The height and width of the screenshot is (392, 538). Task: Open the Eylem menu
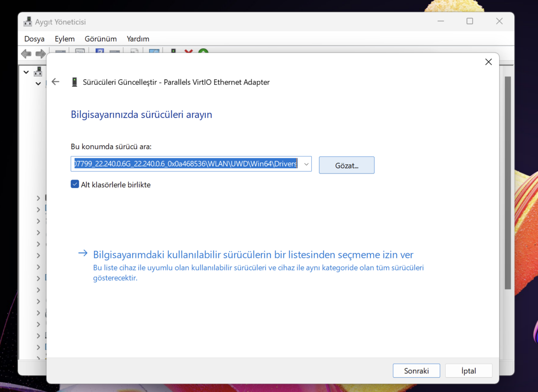pos(64,39)
